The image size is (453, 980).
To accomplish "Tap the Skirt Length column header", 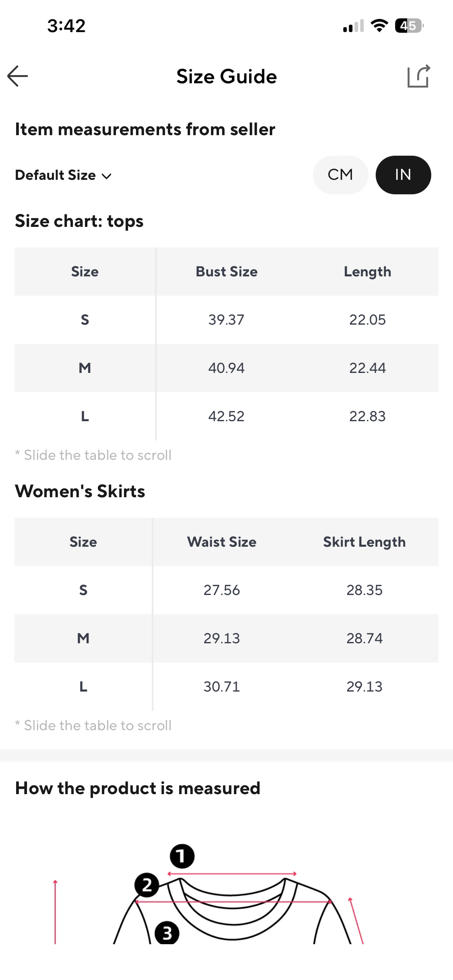I will pyautogui.click(x=364, y=542).
